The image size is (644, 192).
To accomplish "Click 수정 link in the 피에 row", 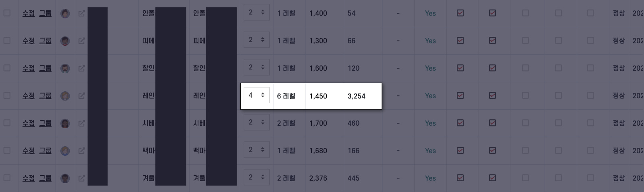I will [29, 41].
